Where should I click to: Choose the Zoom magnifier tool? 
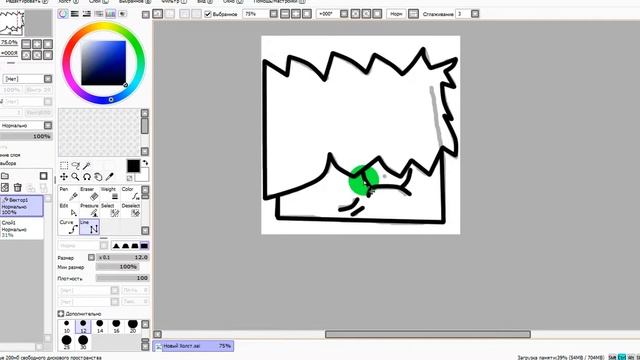76,177
